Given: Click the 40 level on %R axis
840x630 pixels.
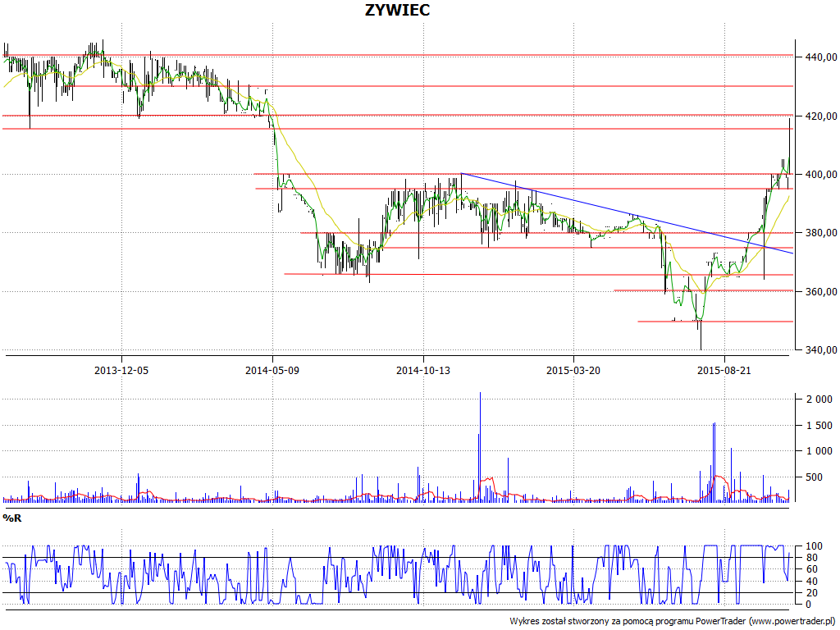Looking at the screenshot, I should click(x=811, y=582).
